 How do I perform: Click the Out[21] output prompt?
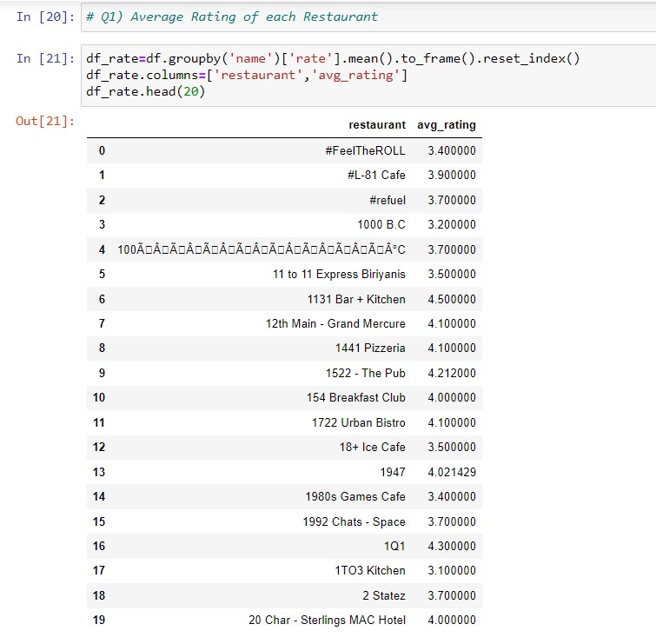click(45, 121)
